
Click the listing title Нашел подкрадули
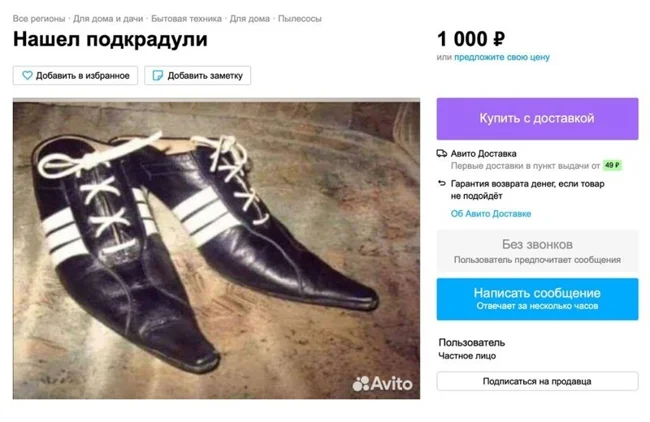(110, 40)
